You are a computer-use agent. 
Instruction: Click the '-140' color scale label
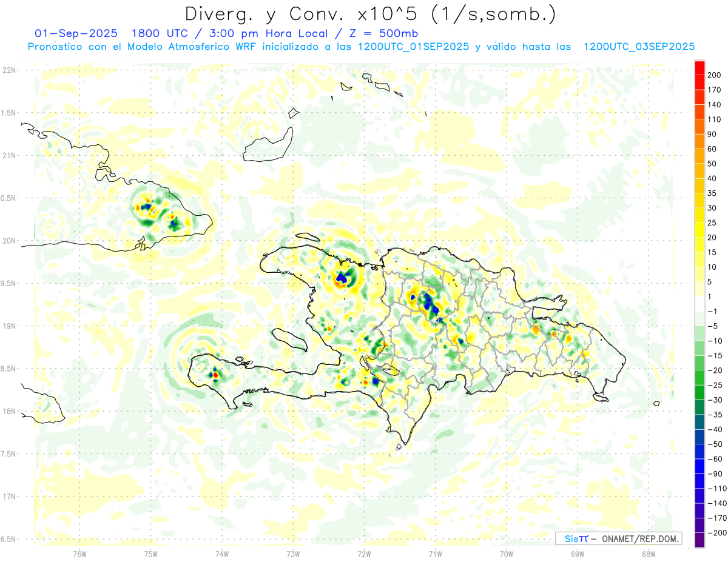[716, 503]
